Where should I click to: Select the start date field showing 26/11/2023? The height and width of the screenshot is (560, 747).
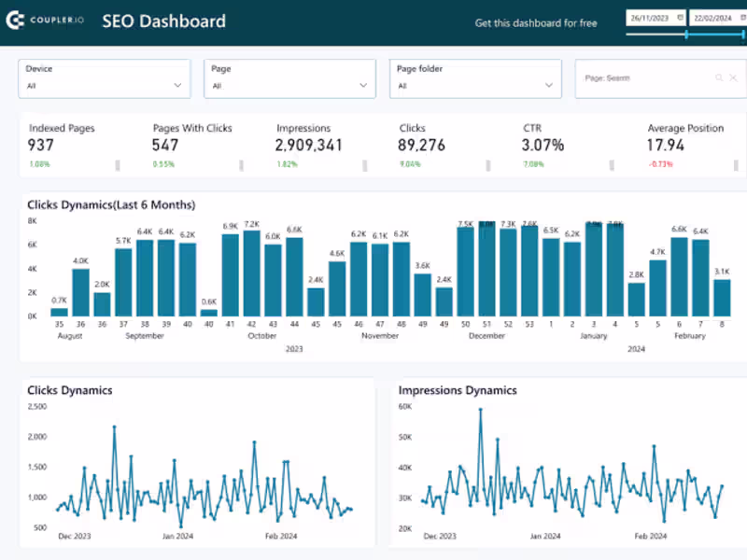click(x=651, y=17)
